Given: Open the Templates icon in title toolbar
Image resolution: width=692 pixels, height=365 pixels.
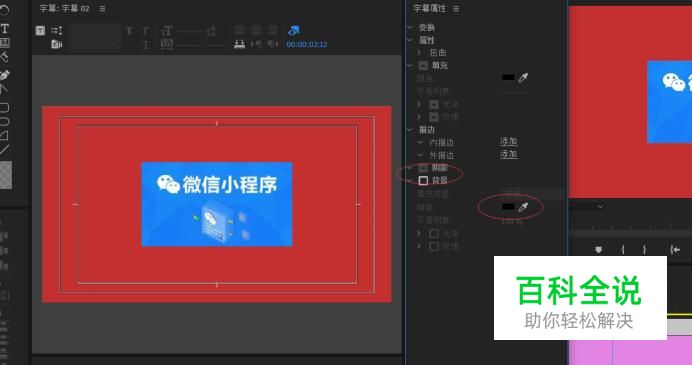Looking at the screenshot, I should (x=56, y=44).
